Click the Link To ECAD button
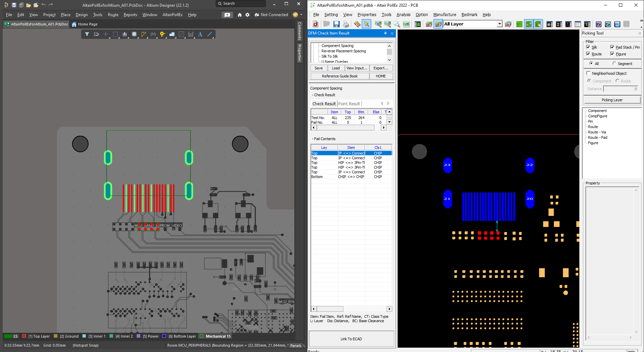 tap(351, 339)
